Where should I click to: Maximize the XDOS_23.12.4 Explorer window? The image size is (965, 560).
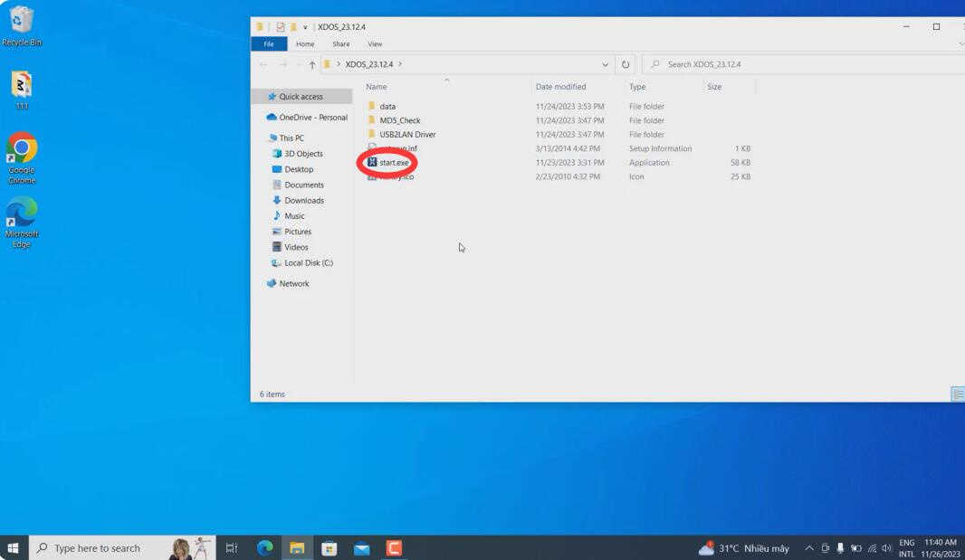[x=936, y=26]
